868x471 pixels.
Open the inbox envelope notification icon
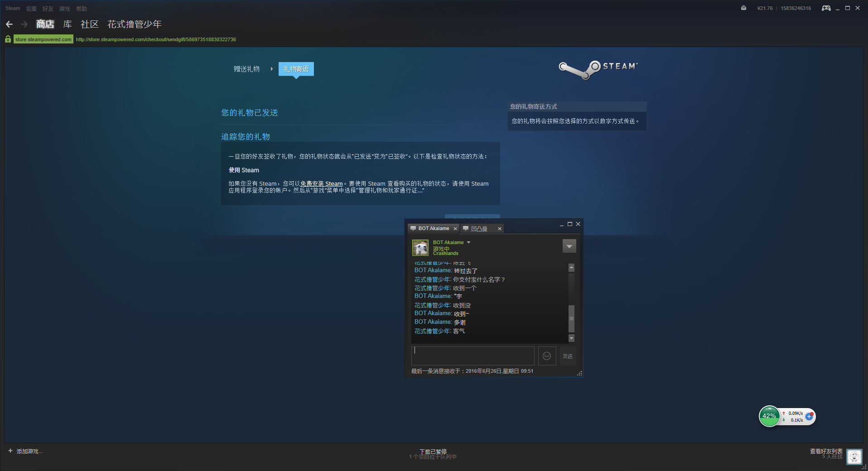pos(743,8)
